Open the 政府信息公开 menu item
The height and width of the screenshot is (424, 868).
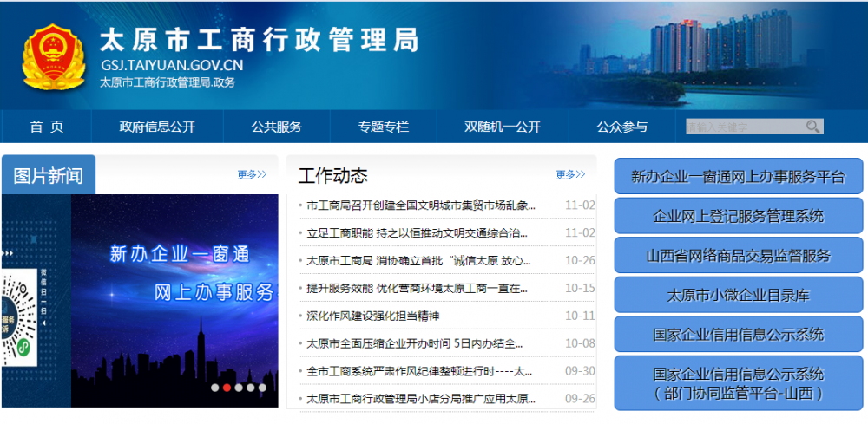pyautogui.click(x=157, y=127)
